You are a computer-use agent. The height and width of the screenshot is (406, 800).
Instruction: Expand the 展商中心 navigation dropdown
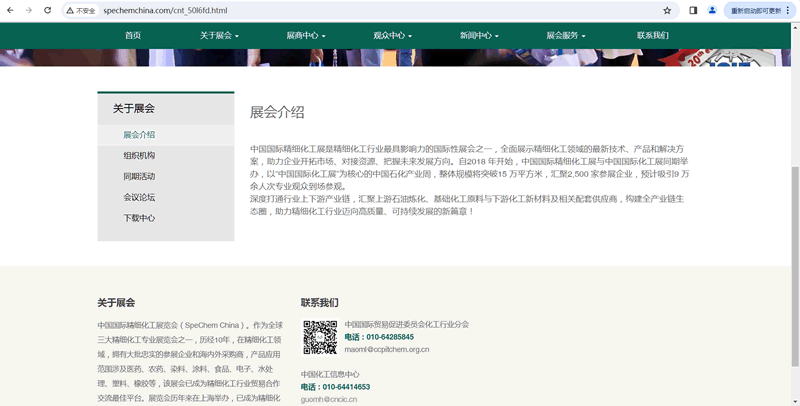(x=306, y=35)
